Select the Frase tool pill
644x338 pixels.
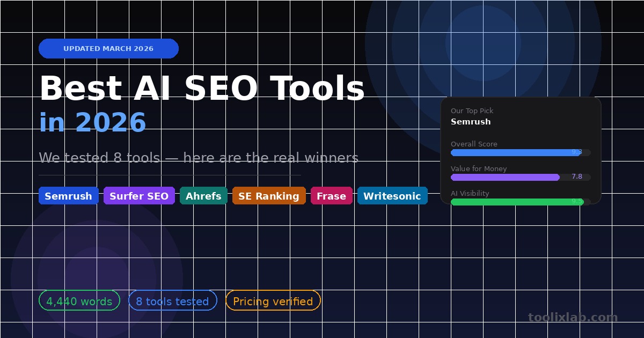[x=332, y=196]
